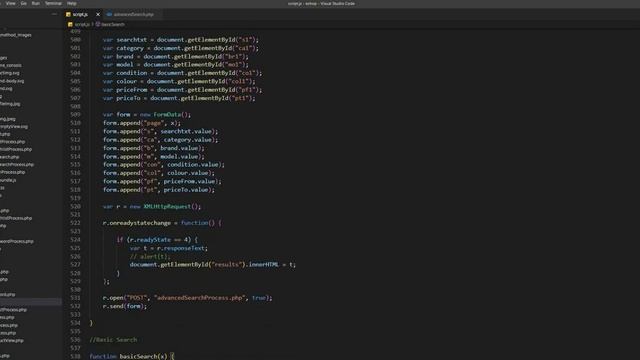Switch to the advancedSearch.php tab
This screenshot has width=640, height=360.
click(x=133, y=14)
